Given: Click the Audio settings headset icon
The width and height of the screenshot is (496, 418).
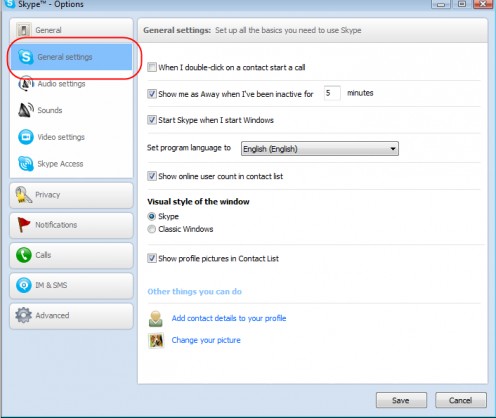Looking at the screenshot, I should pyautogui.click(x=26, y=83).
